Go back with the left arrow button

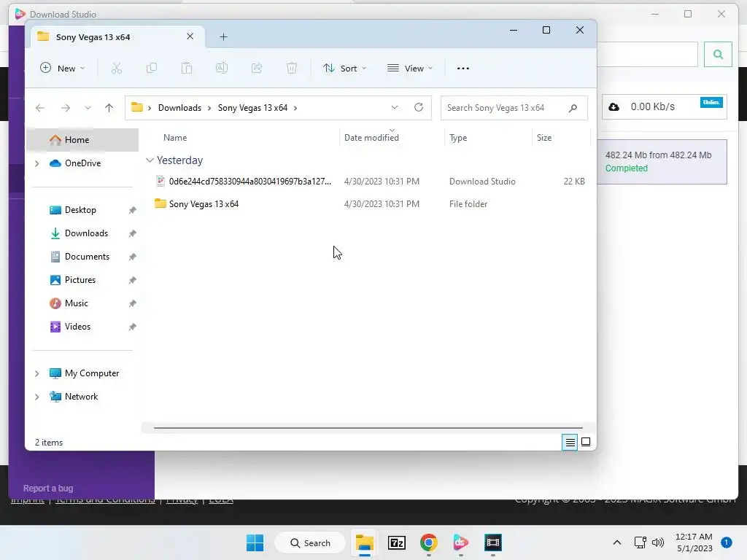point(40,108)
